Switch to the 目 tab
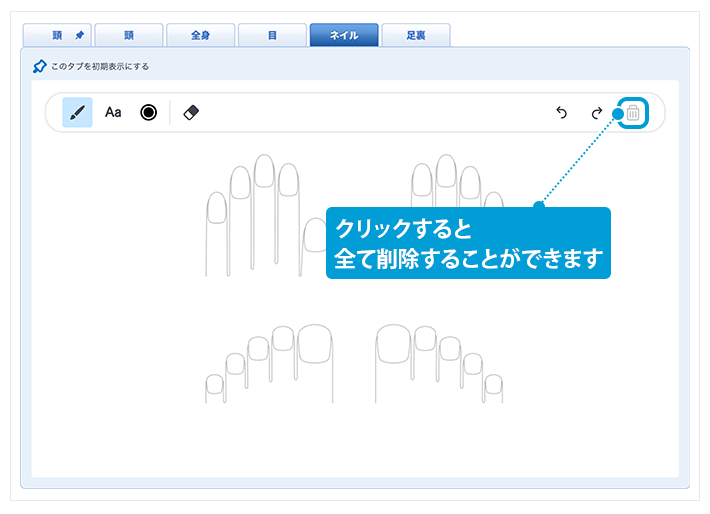Screen dimensions: 710x514 272,35
